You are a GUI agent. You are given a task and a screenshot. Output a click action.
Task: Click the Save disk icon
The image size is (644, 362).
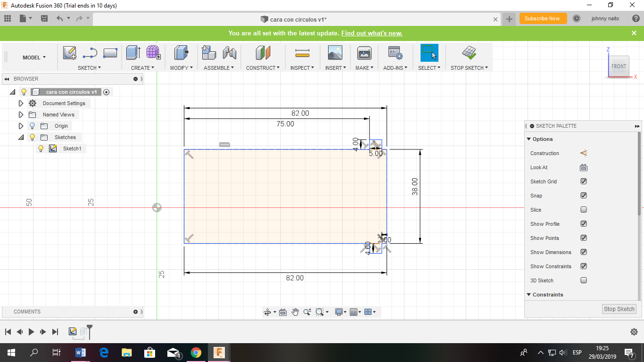[x=44, y=18]
